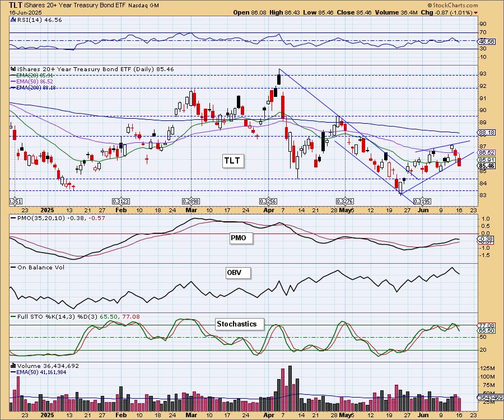504x420 pixels.
Task: Click the 0.3195 yield label
Action: pyautogui.click(x=422, y=202)
